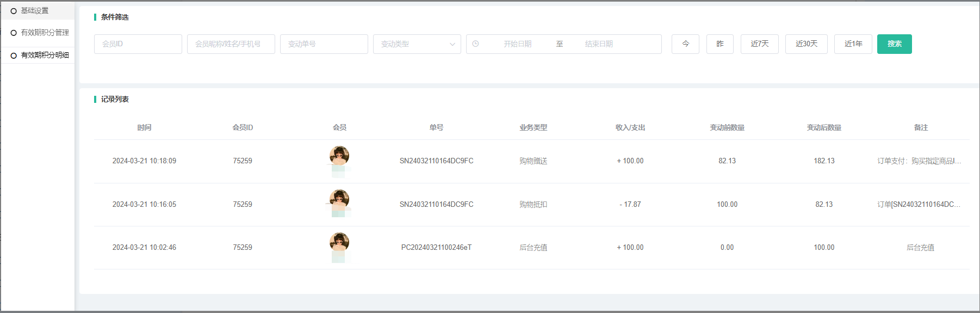Click 购物抵扣 business type cell
The height and width of the screenshot is (313, 980).
coord(533,205)
